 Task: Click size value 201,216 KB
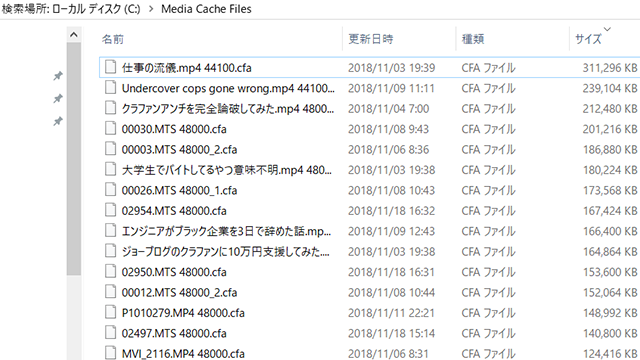[x=610, y=129]
